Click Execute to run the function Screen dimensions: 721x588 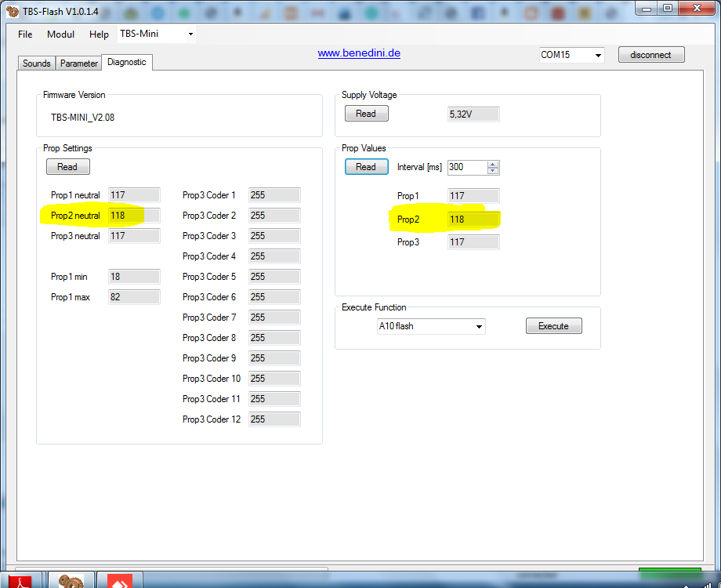pyautogui.click(x=553, y=326)
